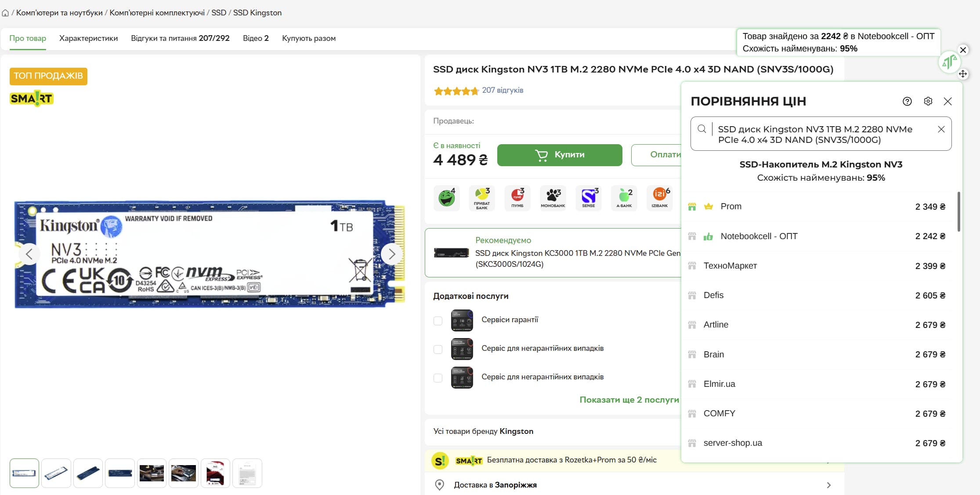This screenshot has height=495, width=980.
Task: Clear the price comparison search field
Action: 941,129
